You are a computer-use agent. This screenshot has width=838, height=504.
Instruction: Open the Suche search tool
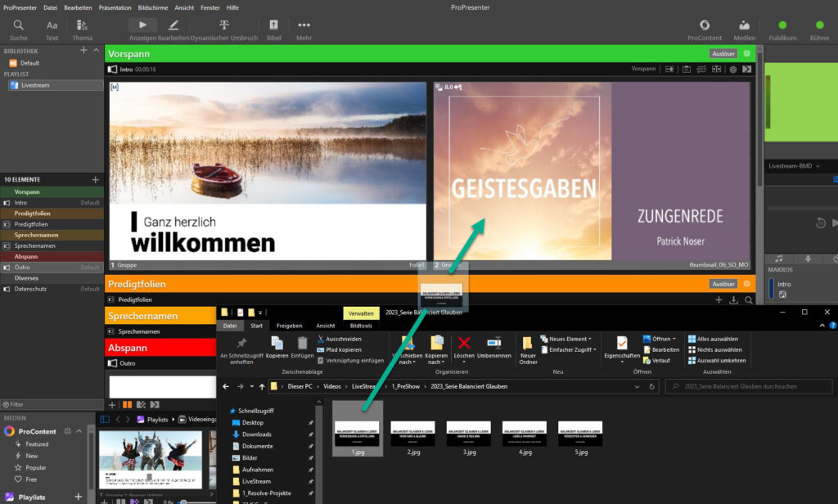pyautogui.click(x=18, y=29)
